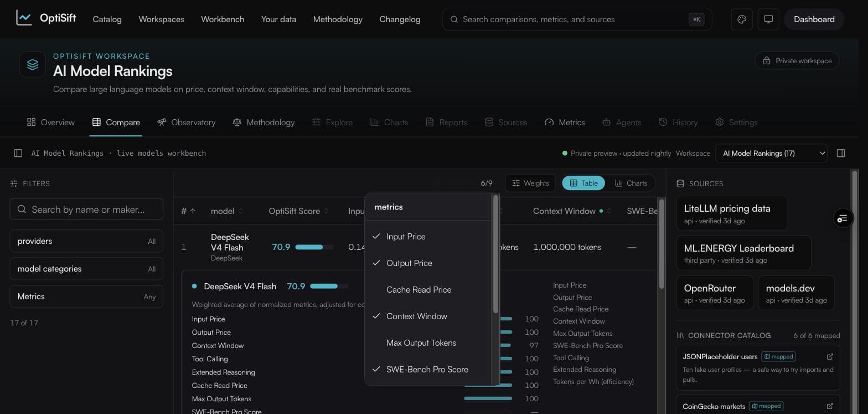Uncheck SWE-Bench Pro Score metric

point(428,370)
